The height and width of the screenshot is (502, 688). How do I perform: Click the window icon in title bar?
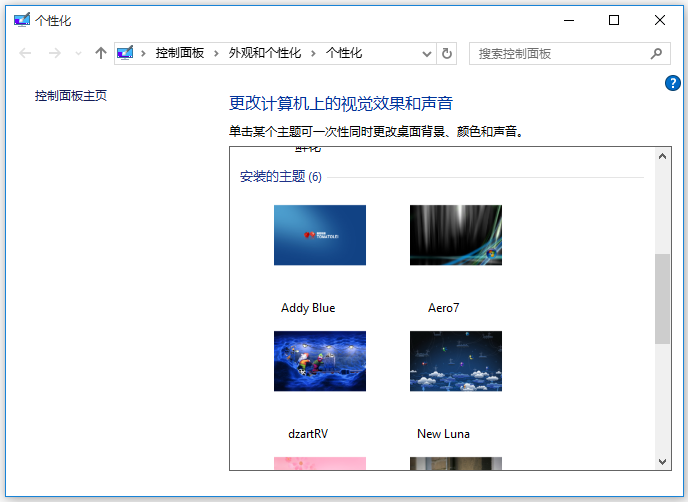click(21, 20)
